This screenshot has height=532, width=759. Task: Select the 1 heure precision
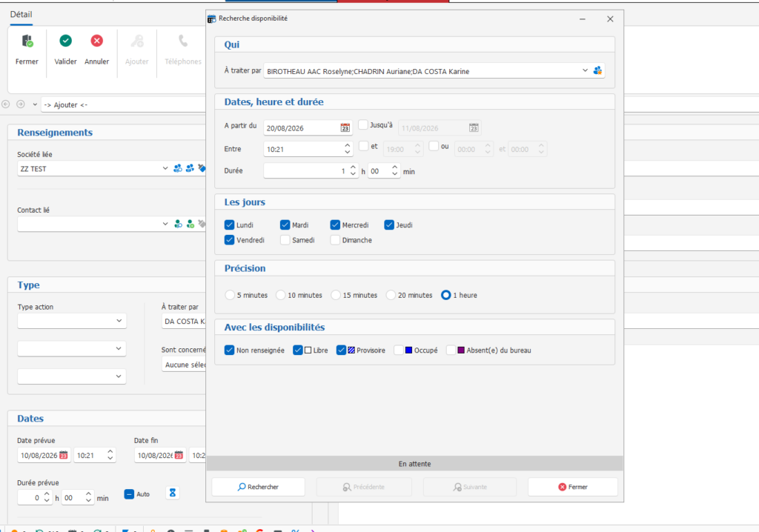click(x=445, y=296)
